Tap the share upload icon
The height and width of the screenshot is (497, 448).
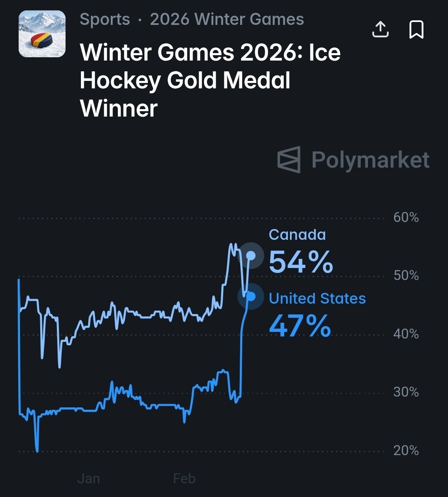pos(380,29)
